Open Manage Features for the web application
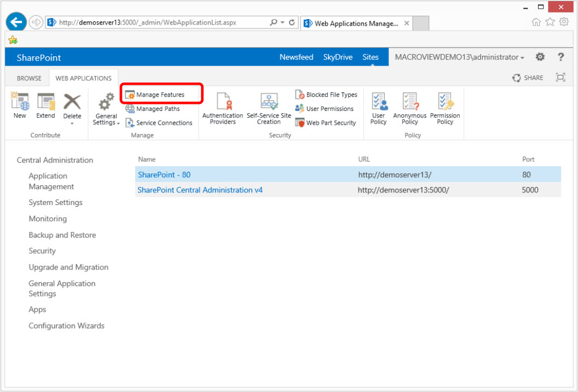578x392 pixels. [x=161, y=94]
